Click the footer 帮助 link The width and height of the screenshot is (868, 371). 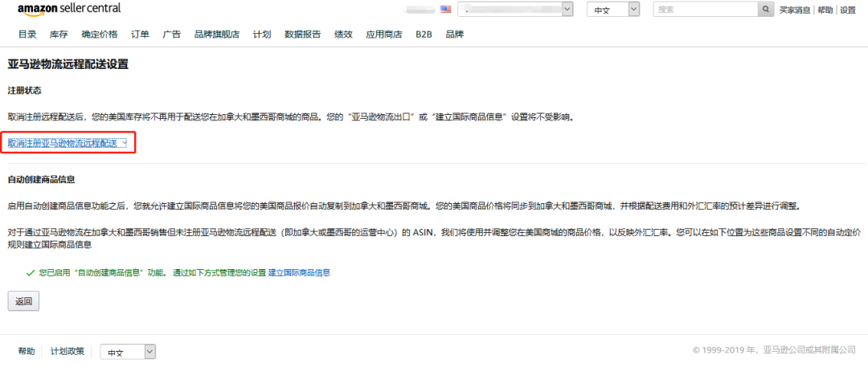pos(27,351)
